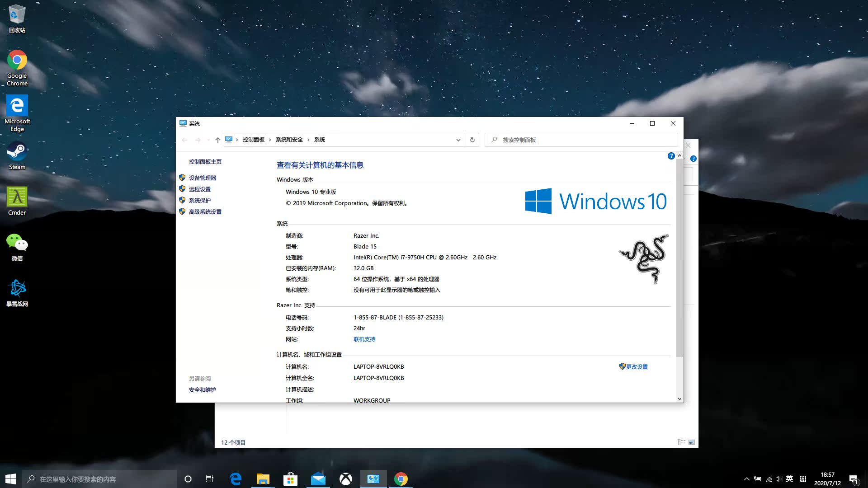Click the back navigation arrow
The width and height of the screenshot is (868, 488).
click(184, 140)
